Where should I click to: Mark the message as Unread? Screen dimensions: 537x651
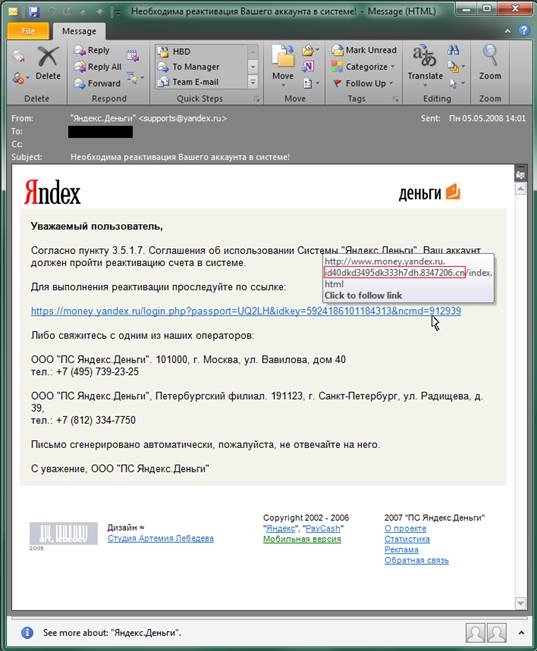pos(364,50)
